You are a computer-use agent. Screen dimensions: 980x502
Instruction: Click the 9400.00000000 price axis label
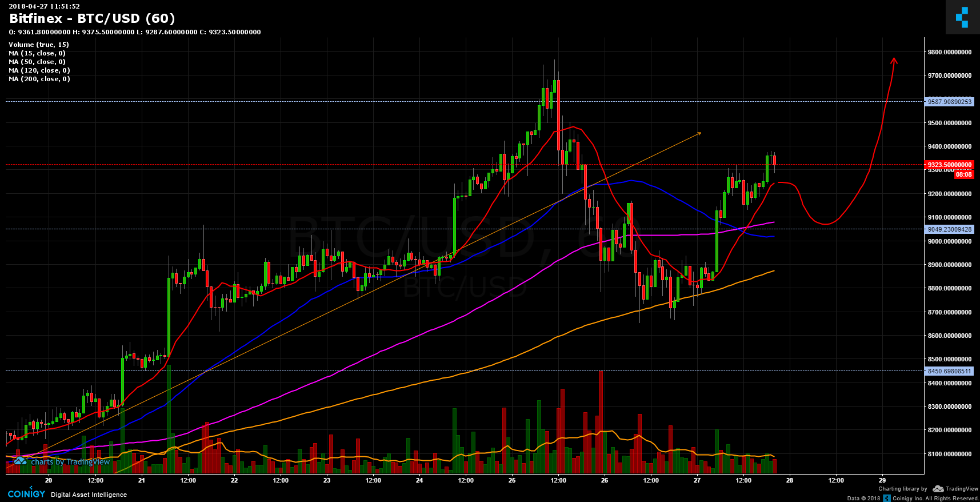[x=950, y=146]
